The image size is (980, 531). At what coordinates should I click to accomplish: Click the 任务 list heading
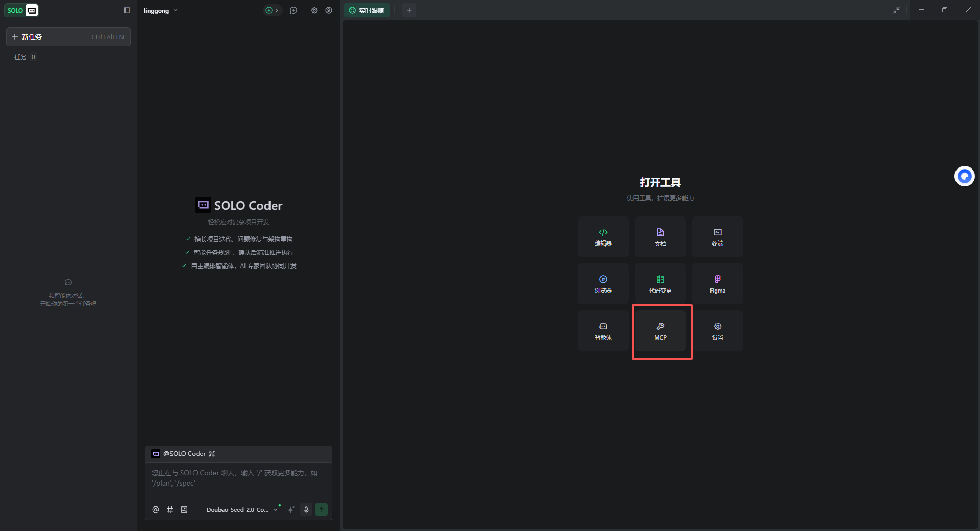(x=20, y=57)
